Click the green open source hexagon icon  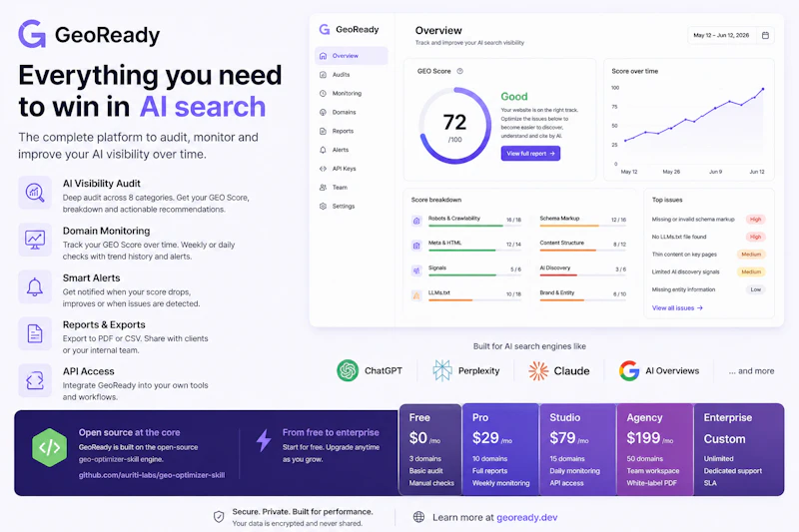click(x=49, y=447)
